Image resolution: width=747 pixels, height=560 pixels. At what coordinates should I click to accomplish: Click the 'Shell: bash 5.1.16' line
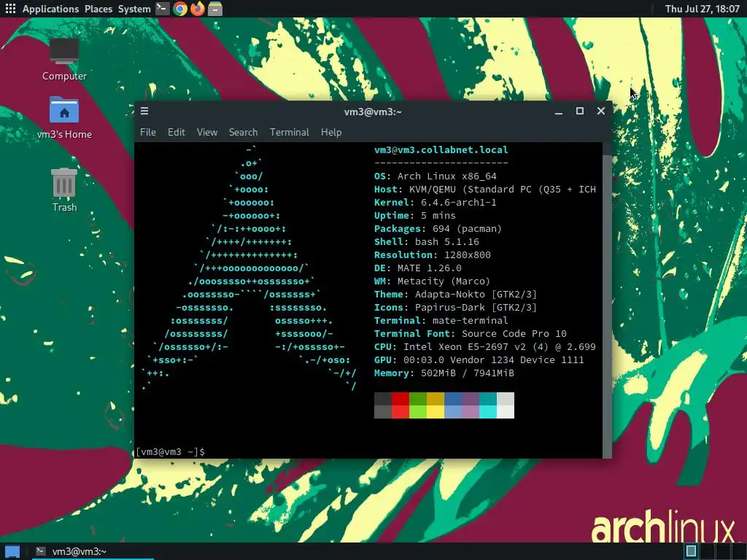426,242
